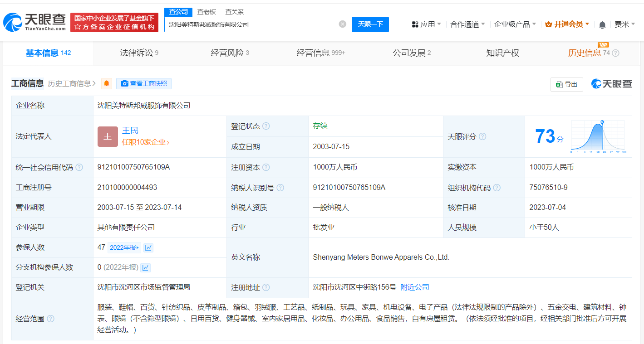Click the company name search input field
Screen dimensions: 644x344
250,24
